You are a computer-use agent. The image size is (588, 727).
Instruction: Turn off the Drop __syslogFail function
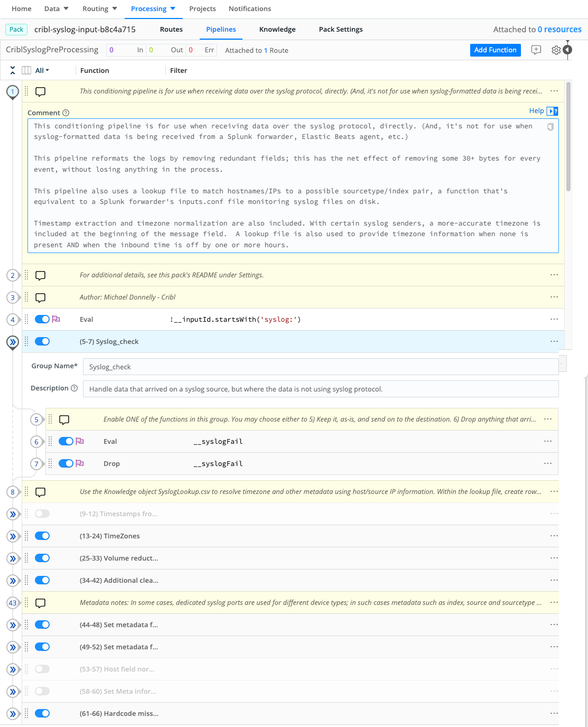click(66, 463)
